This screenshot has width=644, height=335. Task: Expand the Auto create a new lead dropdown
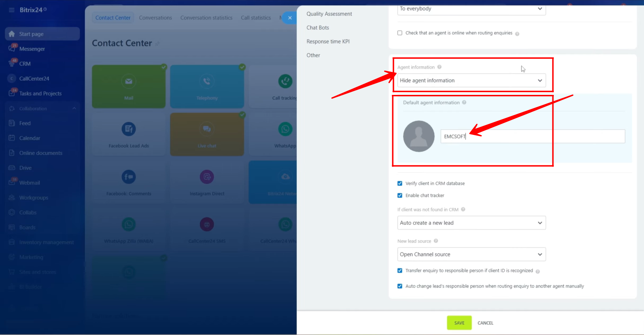click(x=471, y=223)
